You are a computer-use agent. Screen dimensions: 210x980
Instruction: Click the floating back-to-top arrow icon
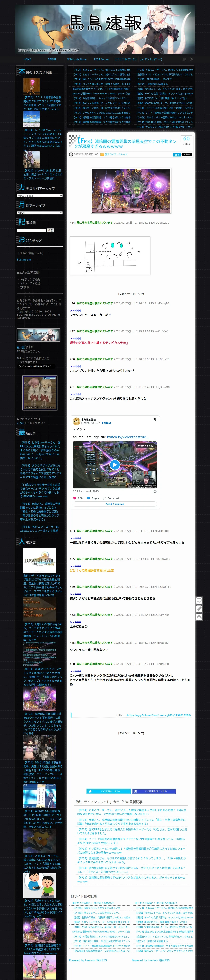coord(199,617)
